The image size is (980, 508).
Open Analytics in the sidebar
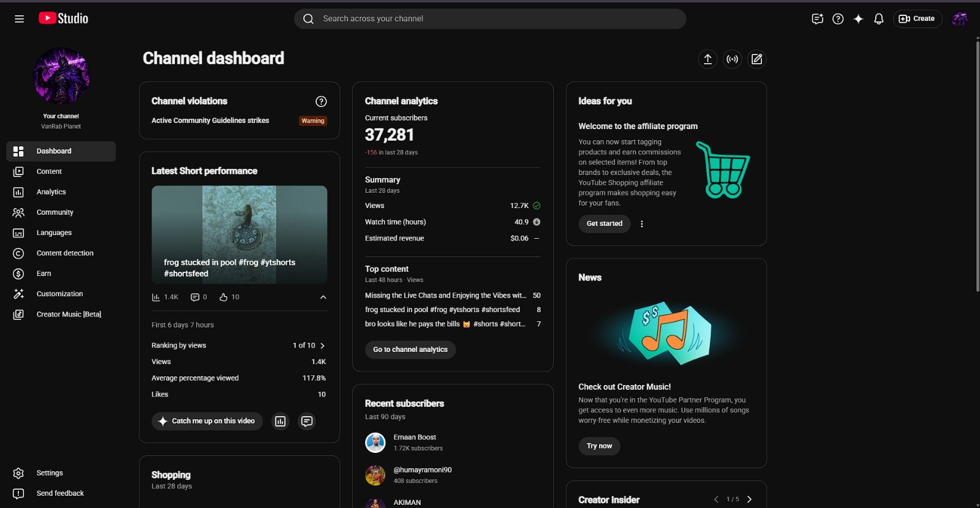[x=61, y=192]
